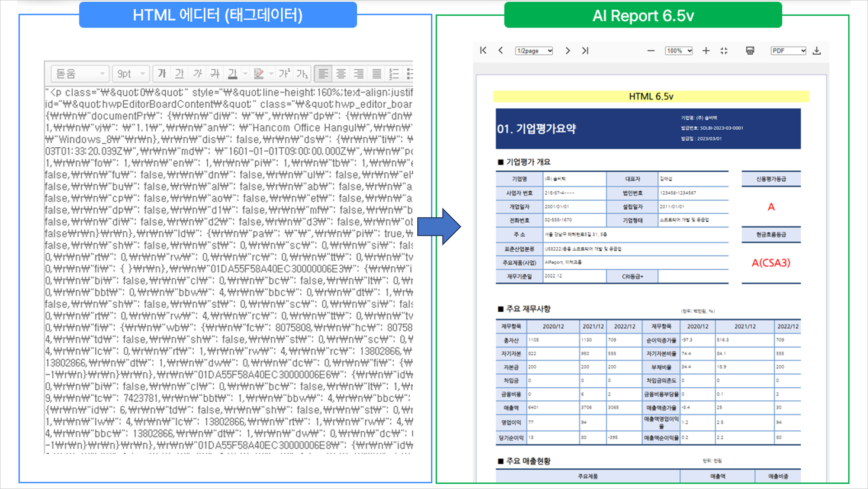Screen dimensions: 868x489
Task: Open the 돋움 font family dropdown
Action: [x=80, y=73]
